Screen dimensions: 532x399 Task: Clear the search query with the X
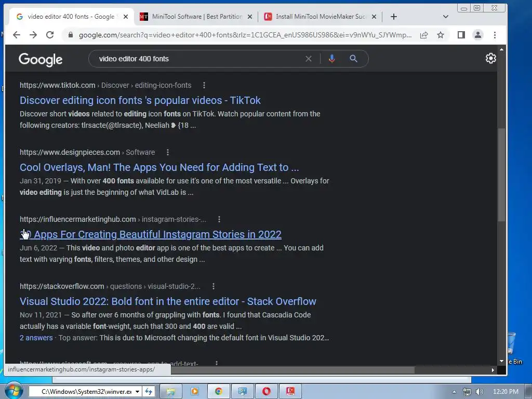pyautogui.click(x=309, y=59)
